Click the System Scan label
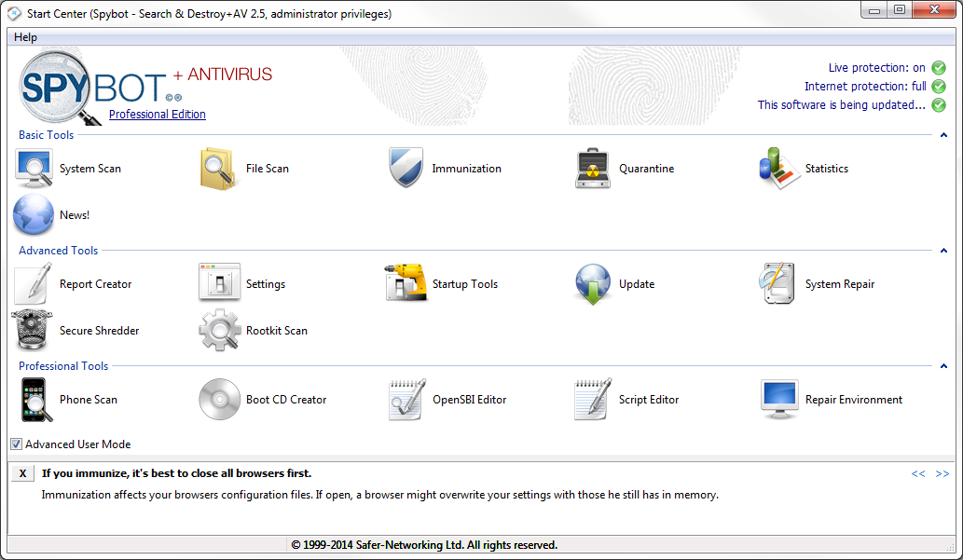963x560 pixels. (90, 169)
